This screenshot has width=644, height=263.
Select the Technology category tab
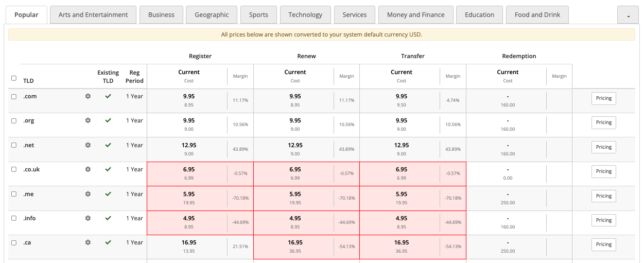305,15
